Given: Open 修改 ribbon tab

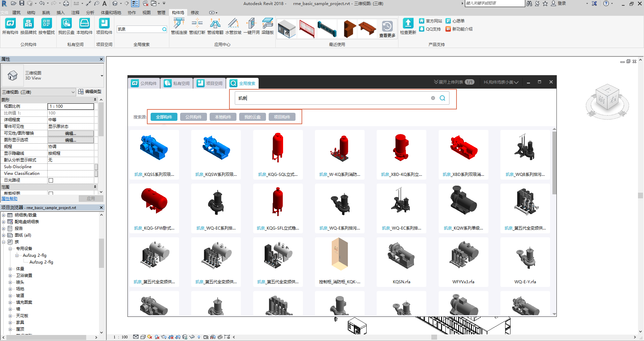Looking at the screenshot, I should click(x=195, y=12).
